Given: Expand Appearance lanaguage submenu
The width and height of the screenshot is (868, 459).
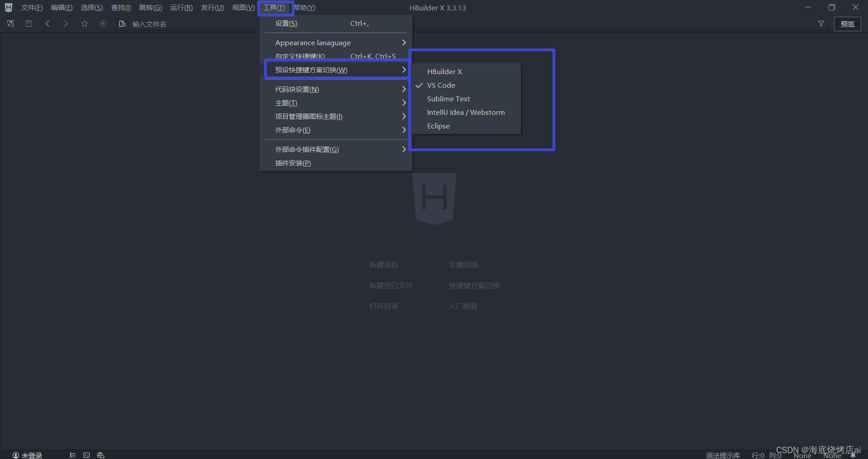Looking at the screenshot, I should [x=336, y=43].
